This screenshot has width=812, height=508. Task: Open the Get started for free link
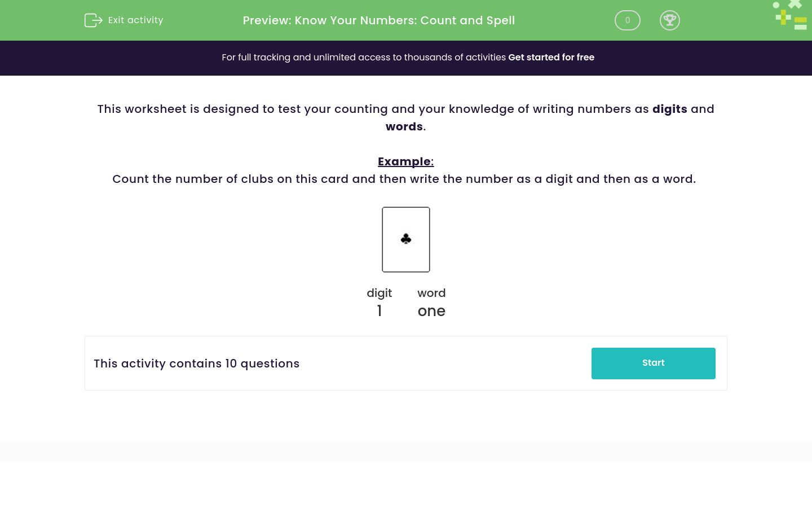(551, 57)
